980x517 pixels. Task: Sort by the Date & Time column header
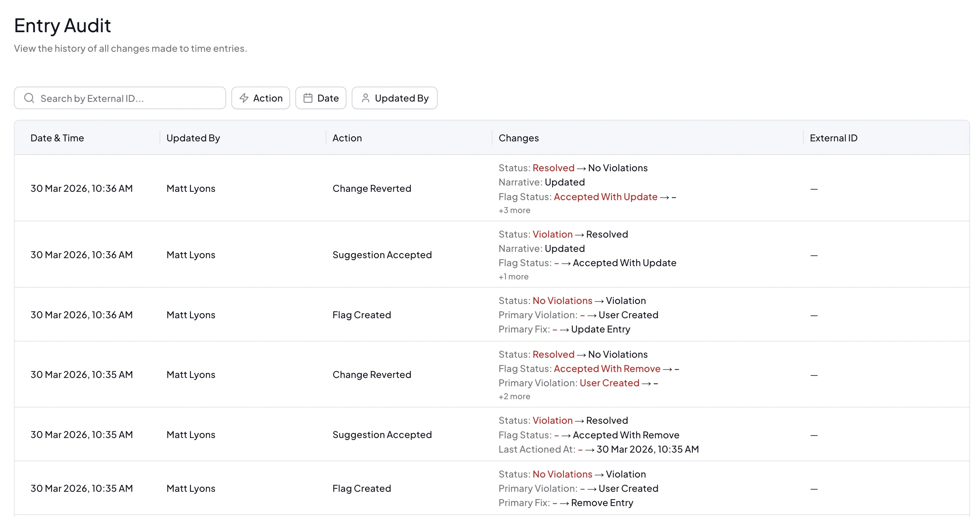click(57, 138)
